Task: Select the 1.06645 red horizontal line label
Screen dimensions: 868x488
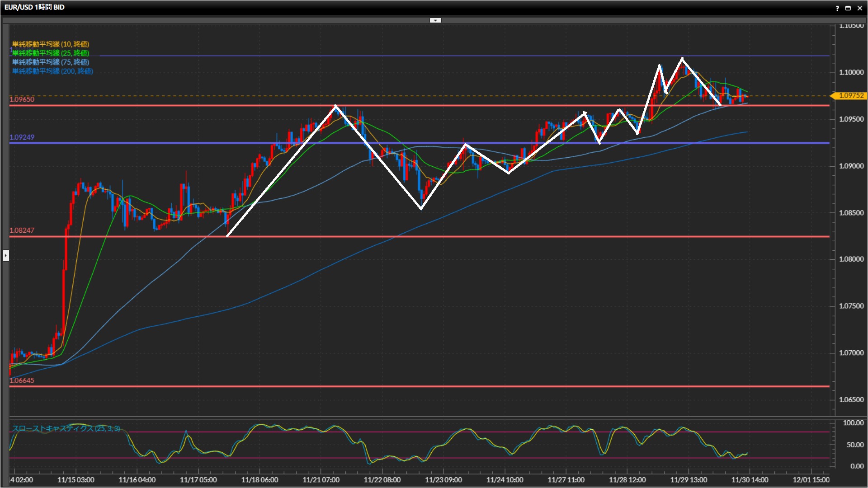Action: tap(22, 380)
